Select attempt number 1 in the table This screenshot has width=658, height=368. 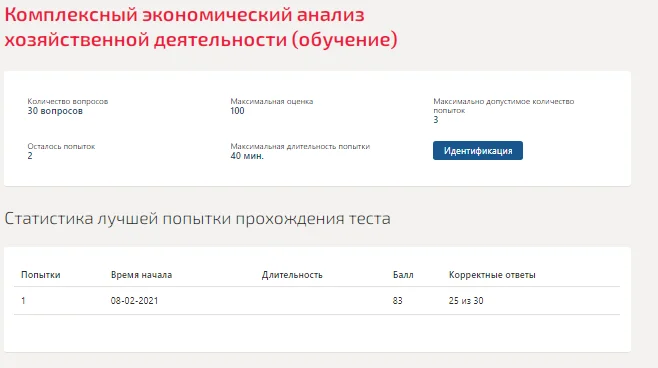[24, 301]
